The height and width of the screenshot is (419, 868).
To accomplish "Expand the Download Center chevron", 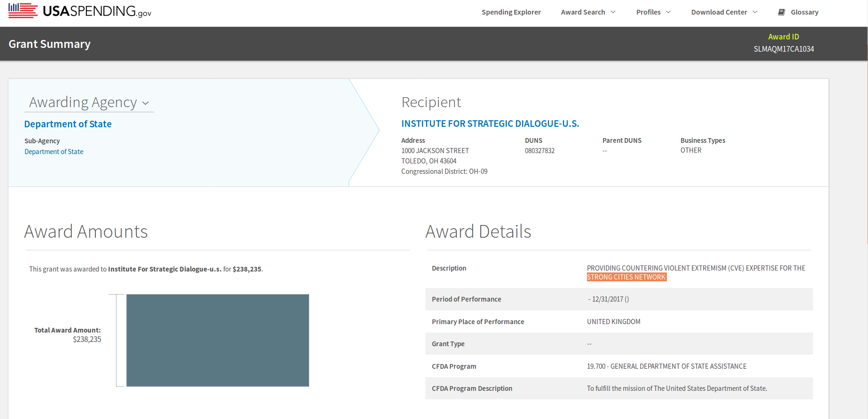I will (x=755, y=12).
